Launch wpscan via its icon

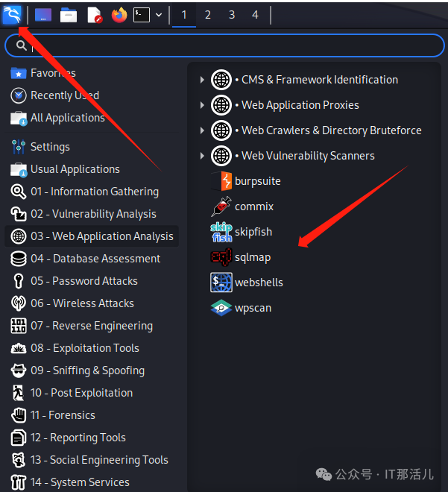click(x=221, y=308)
